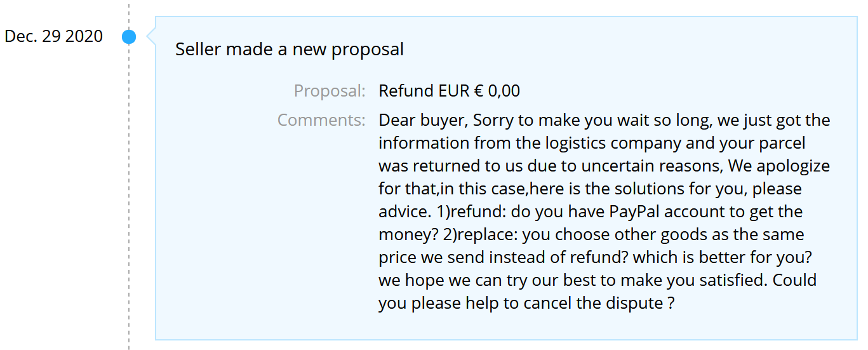Click the 'Seller made a new proposal' heading
Image resolution: width=868 pixels, height=350 pixels.
[290, 49]
